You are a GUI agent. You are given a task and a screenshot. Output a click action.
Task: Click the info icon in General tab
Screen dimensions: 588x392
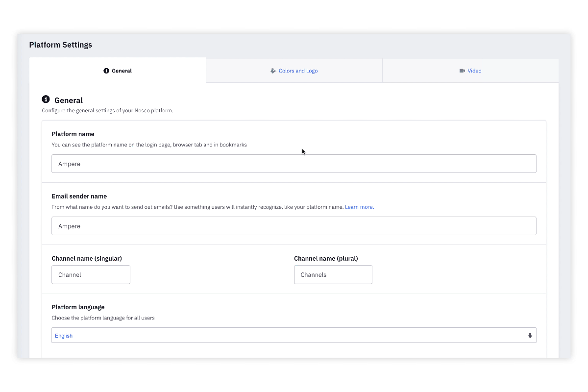coord(106,71)
